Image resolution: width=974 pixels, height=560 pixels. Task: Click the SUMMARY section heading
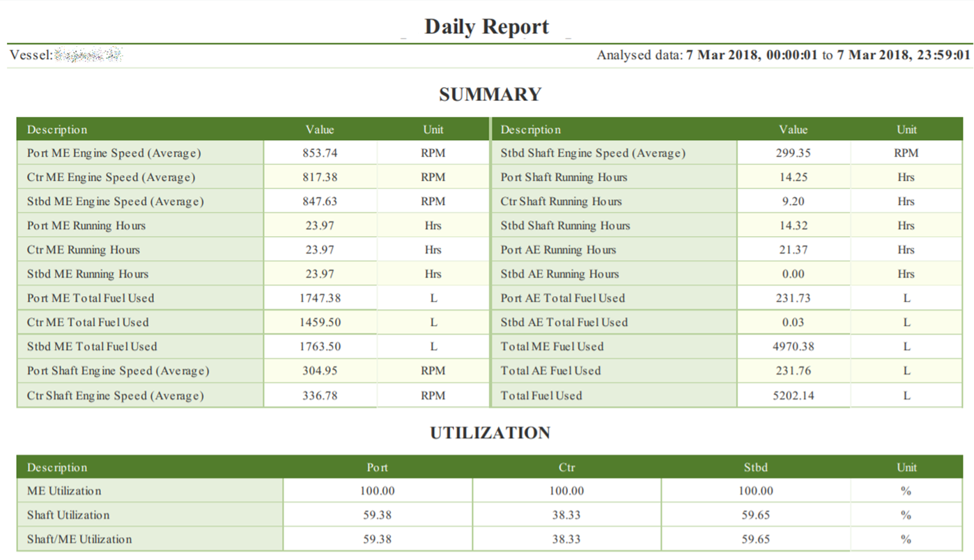coord(490,94)
